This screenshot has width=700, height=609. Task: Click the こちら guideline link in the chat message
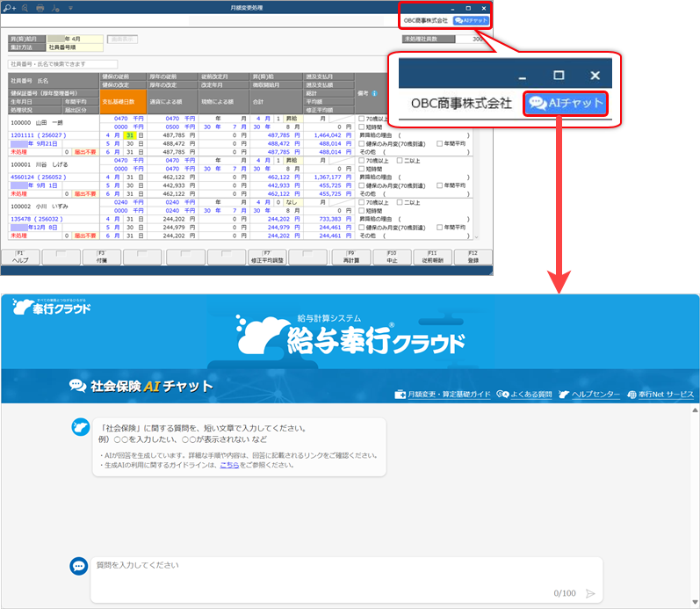coord(229,465)
